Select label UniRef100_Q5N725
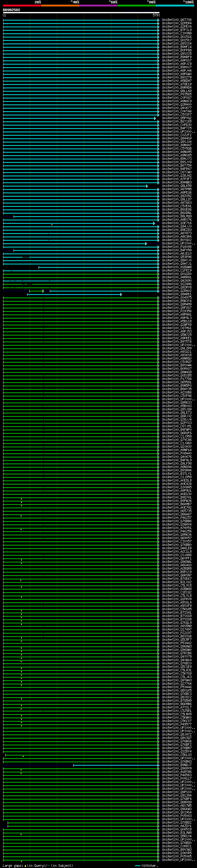The image size is (197, 868). (x=177, y=335)
